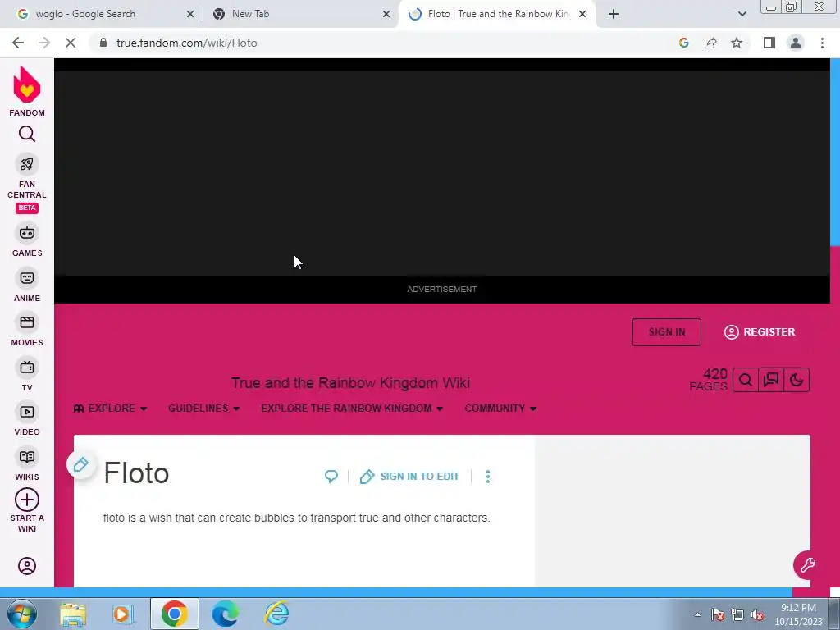The width and height of the screenshot is (840, 630).
Task: Open Chrome three-dot menu
Action: click(x=822, y=43)
